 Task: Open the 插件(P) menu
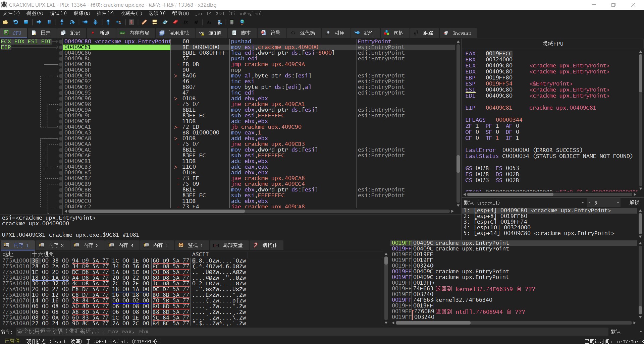(105, 13)
